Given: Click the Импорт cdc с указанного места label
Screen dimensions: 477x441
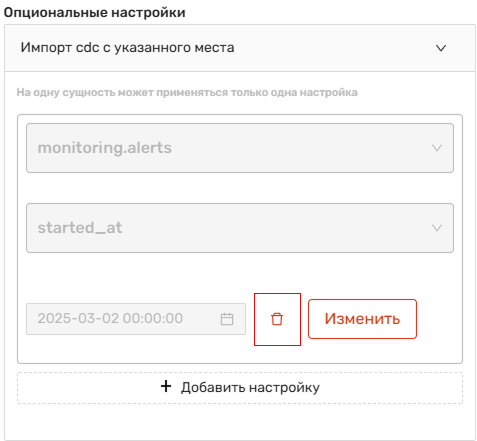Looking at the screenshot, I should click(x=127, y=48).
